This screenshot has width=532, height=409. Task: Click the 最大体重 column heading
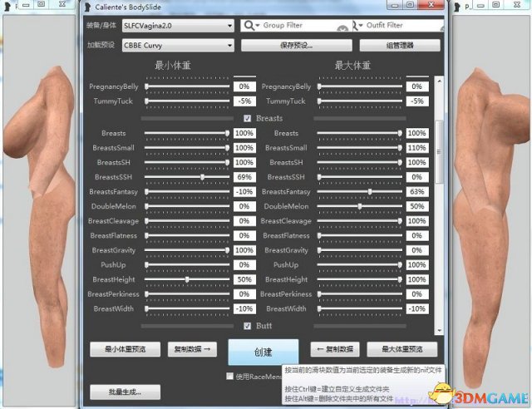coord(352,65)
